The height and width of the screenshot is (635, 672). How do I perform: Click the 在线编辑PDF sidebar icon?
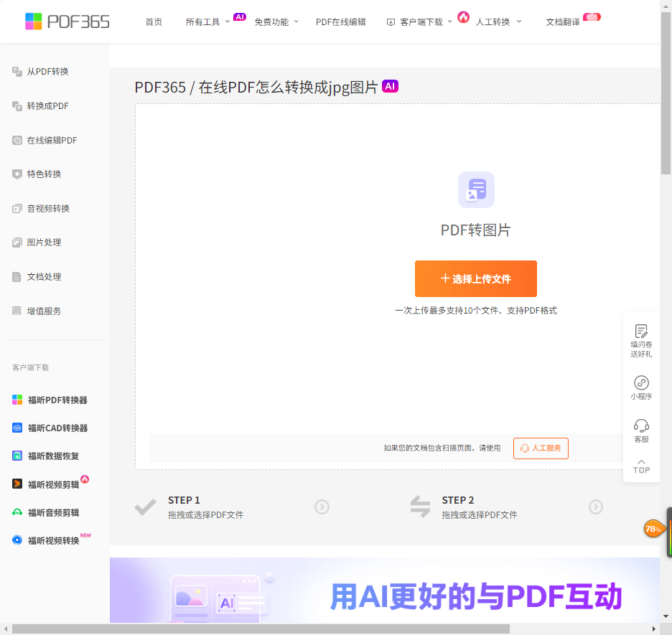[x=17, y=140]
